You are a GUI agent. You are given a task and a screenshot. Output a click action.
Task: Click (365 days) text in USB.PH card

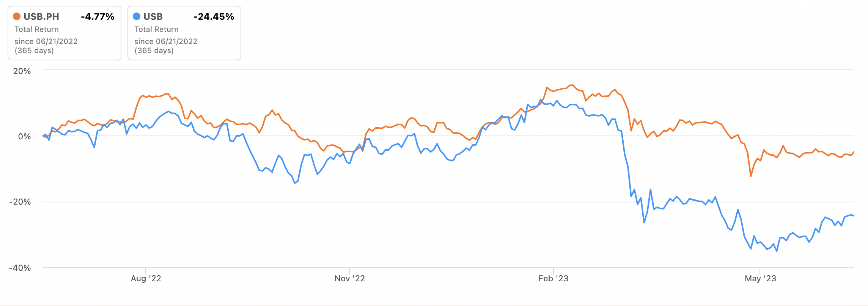(x=34, y=50)
